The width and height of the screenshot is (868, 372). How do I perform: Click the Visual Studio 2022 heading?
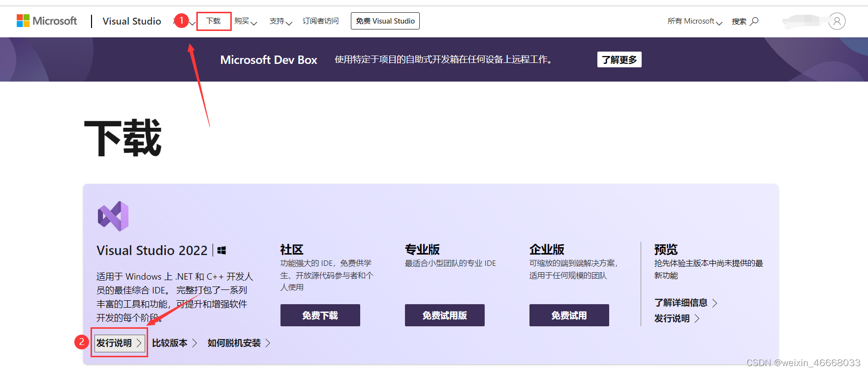[x=152, y=251]
